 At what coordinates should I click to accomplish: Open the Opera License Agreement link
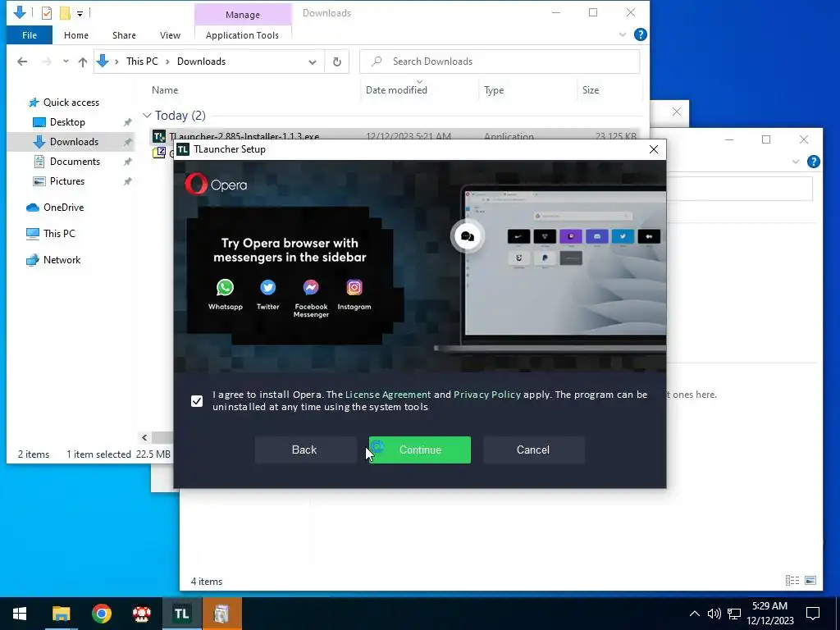click(x=388, y=395)
